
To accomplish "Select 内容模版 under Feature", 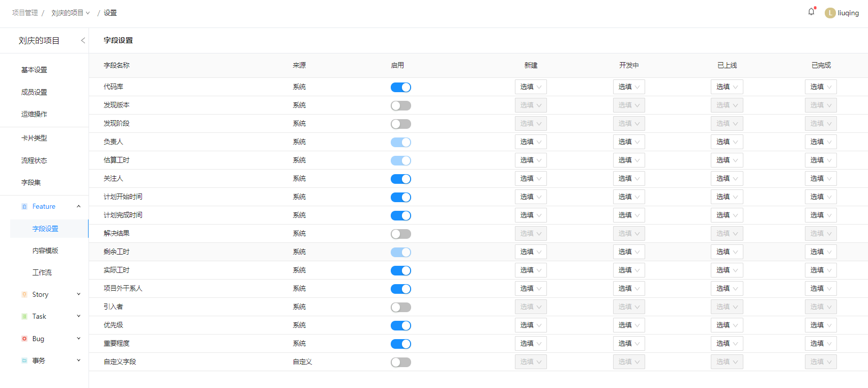I will click(45, 251).
